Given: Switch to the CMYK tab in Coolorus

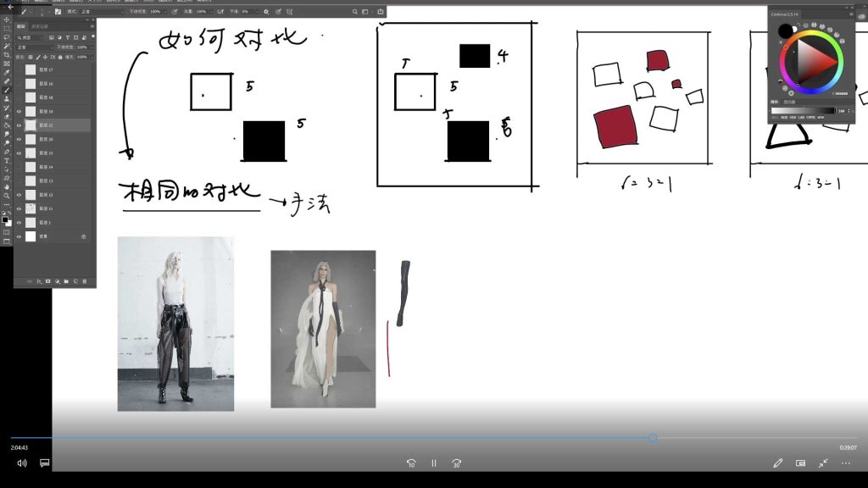Looking at the screenshot, I should pos(810,117).
